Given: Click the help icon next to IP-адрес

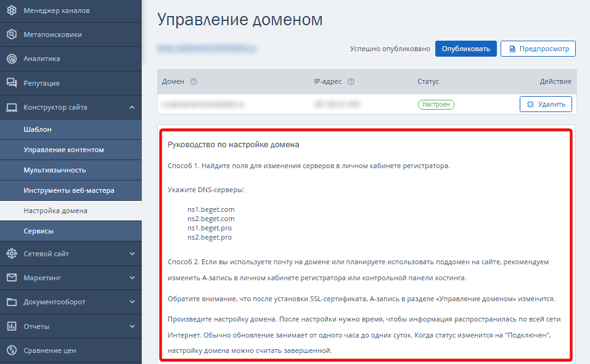Looking at the screenshot, I should tap(351, 81).
